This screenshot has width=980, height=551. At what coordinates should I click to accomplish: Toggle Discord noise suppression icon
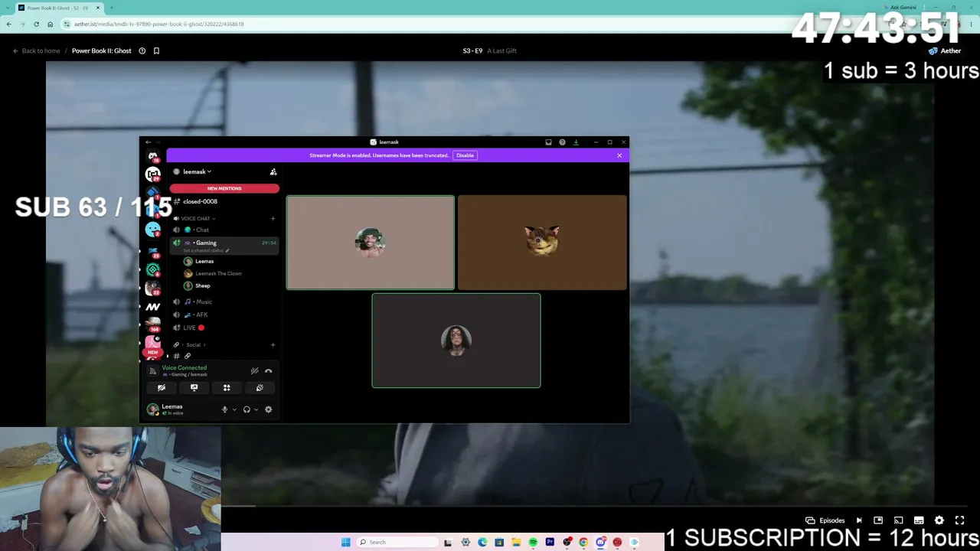pos(254,371)
